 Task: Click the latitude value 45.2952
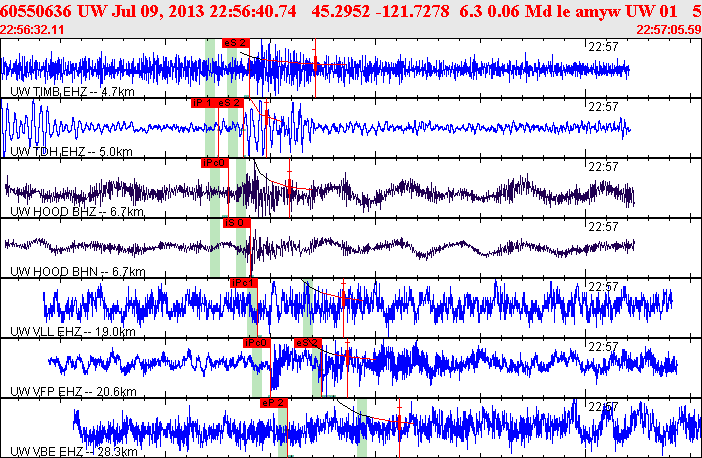(x=341, y=11)
